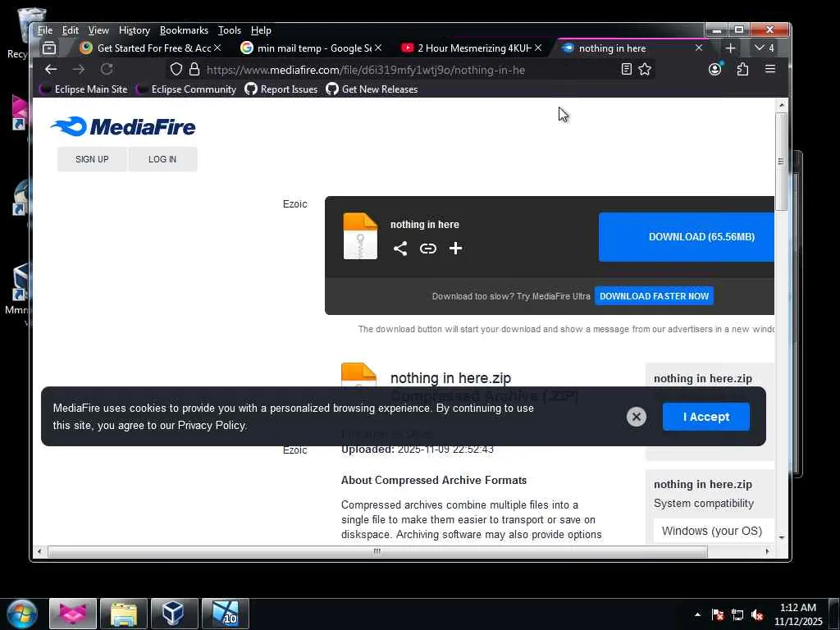Open the VirtualBox cube taskbar icon
Screen dimensions: 840x630
coord(174,614)
